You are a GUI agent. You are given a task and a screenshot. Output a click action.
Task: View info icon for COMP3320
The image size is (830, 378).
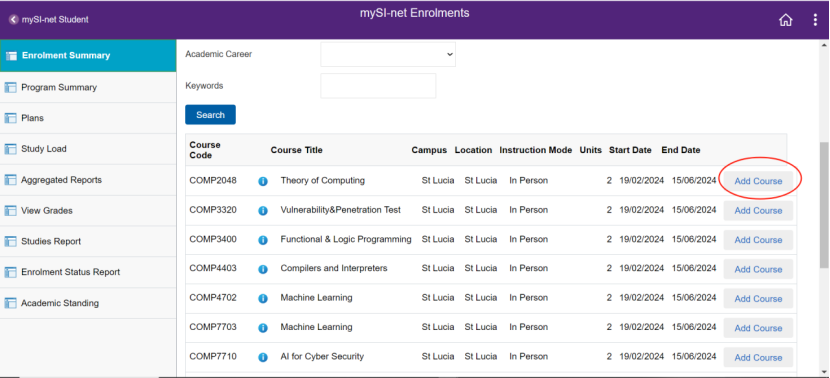pyautogui.click(x=263, y=211)
